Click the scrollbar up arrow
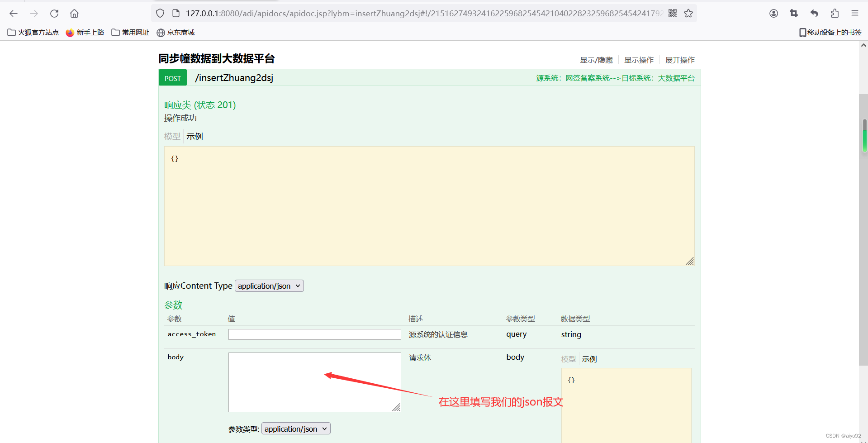The image size is (868, 443). tap(863, 45)
